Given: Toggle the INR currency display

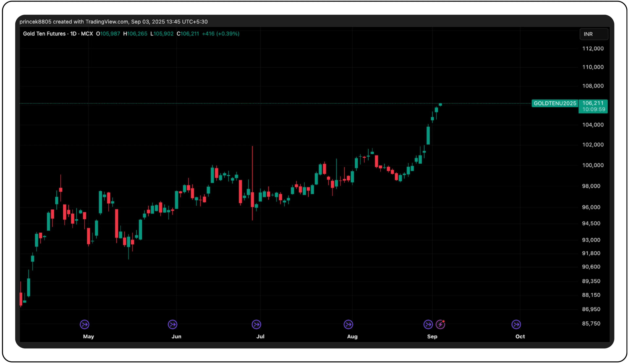Looking at the screenshot, I should coord(594,34).
